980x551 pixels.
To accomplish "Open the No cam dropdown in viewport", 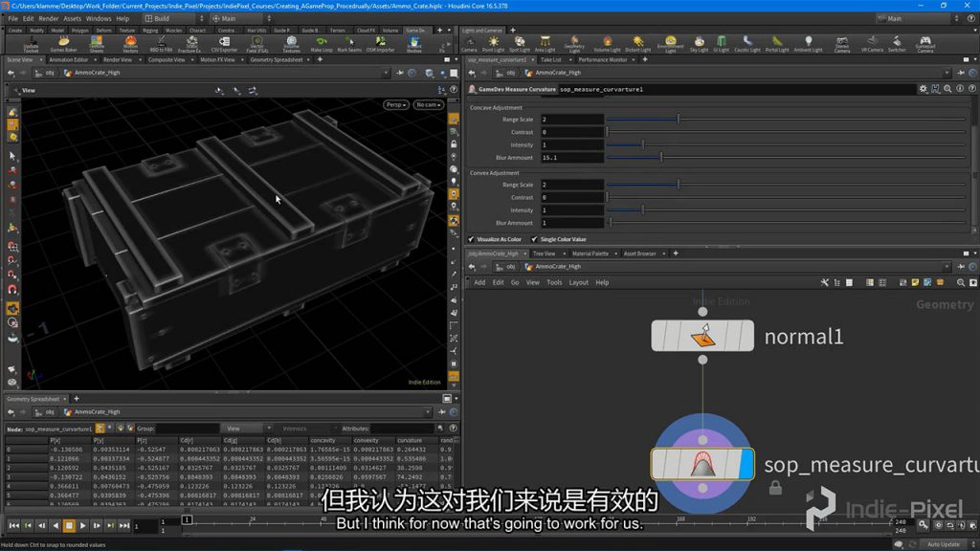I will point(428,105).
